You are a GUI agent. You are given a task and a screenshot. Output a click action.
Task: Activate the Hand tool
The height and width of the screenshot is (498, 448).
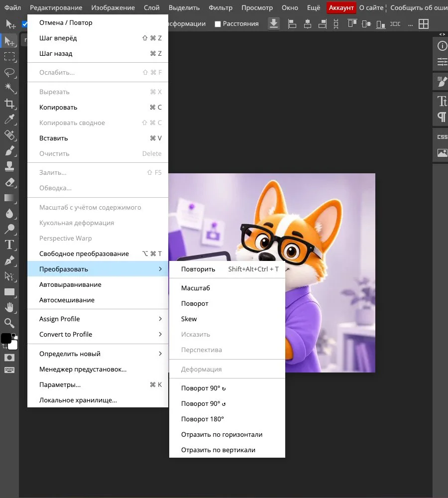click(x=9, y=307)
